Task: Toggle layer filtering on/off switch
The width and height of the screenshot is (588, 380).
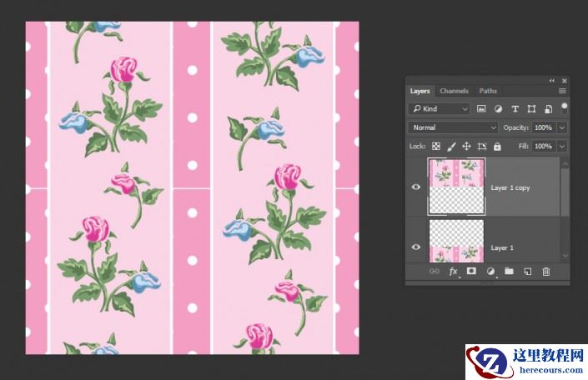Action: (x=564, y=108)
